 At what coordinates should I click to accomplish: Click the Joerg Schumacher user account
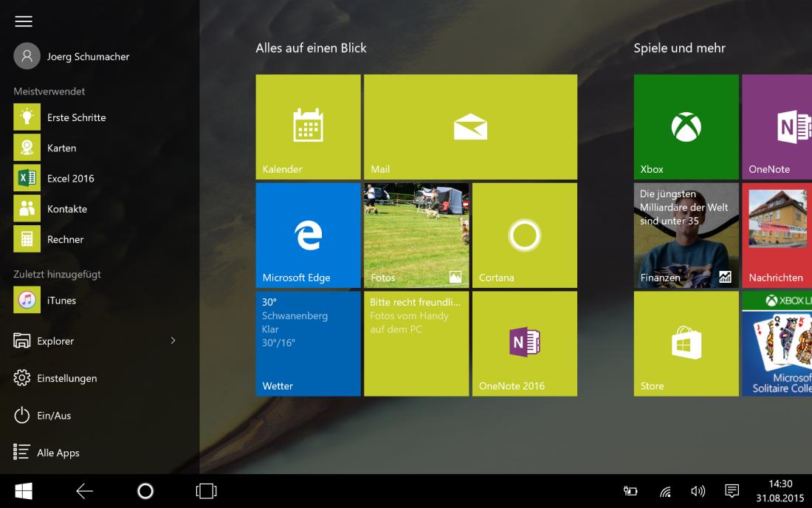click(x=87, y=56)
